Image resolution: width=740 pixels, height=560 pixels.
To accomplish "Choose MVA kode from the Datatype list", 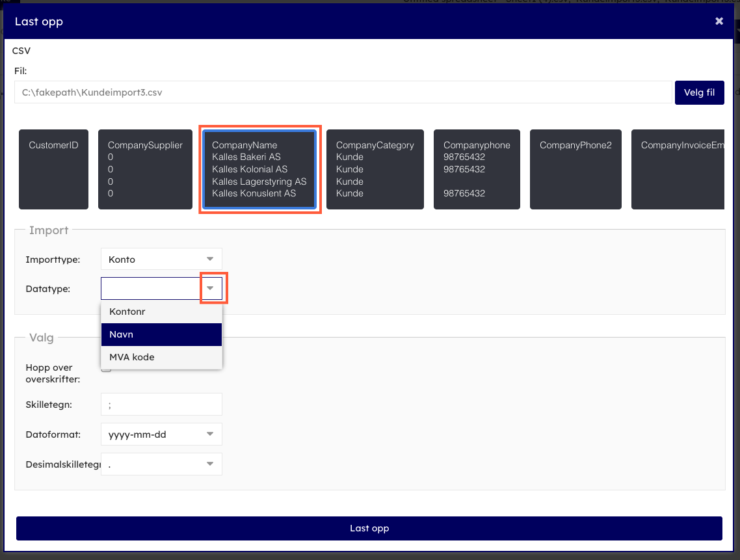I will coord(161,357).
